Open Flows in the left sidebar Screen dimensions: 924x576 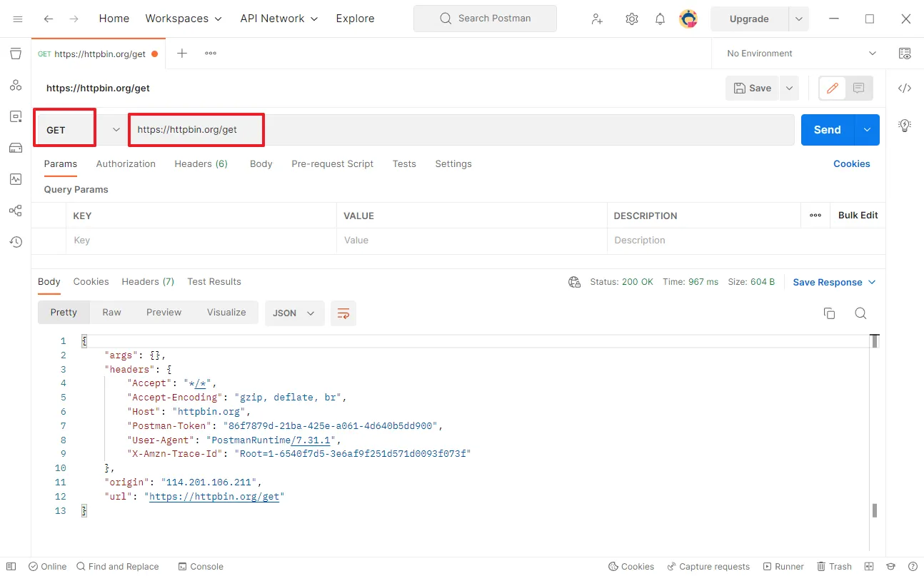16,211
